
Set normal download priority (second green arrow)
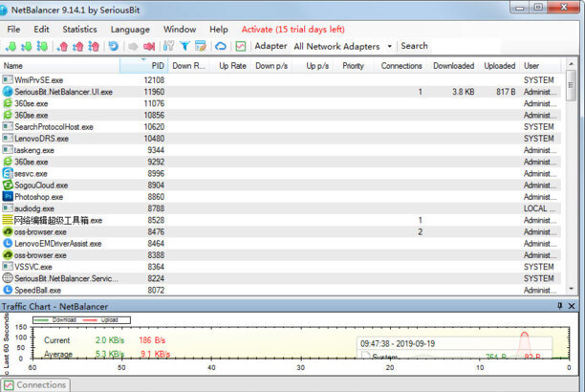tap(26, 46)
